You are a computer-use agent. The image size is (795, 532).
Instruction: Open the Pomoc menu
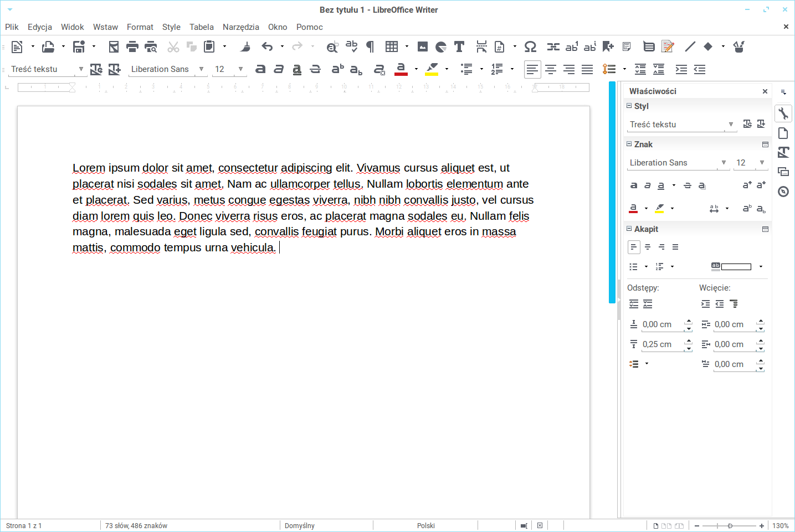(x=310, y=27)
